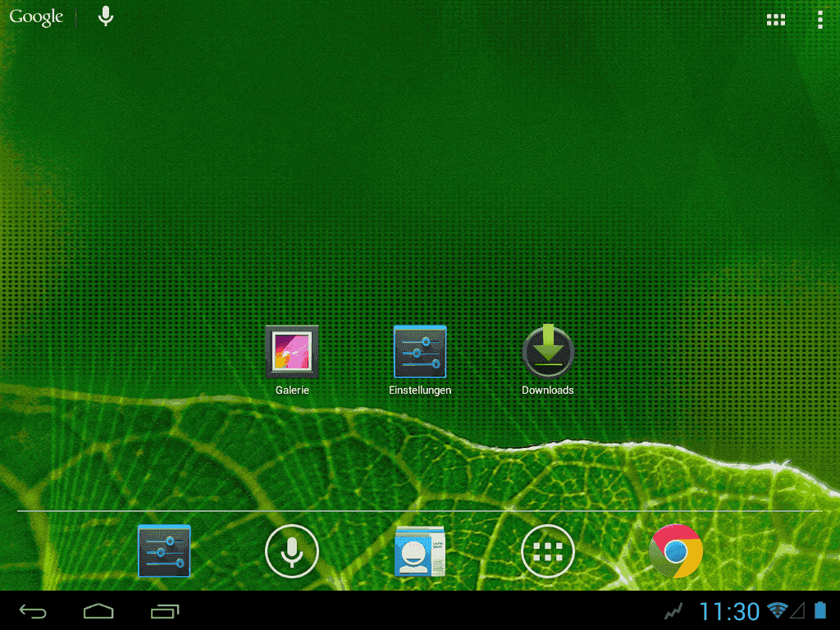The image size is (840, 630).
Task: Tap the battery status icon
Action: coord(820,610)
